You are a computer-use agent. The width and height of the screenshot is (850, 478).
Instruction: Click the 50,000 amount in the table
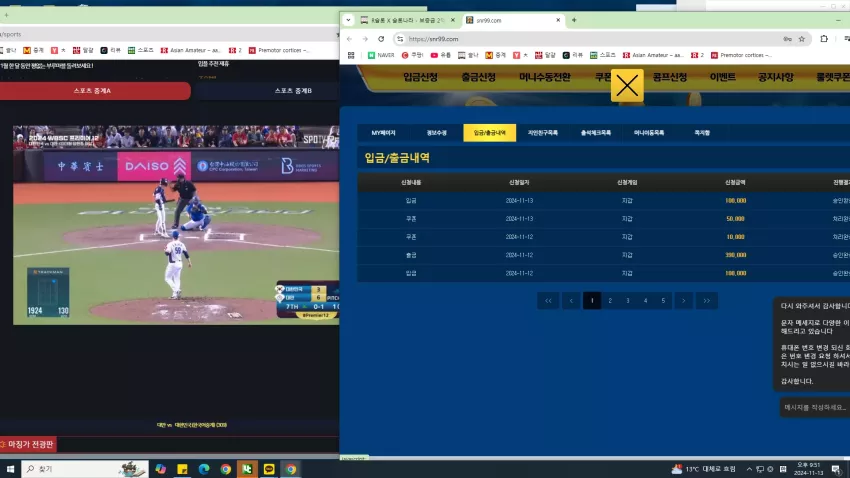click(x=736, y=219)
